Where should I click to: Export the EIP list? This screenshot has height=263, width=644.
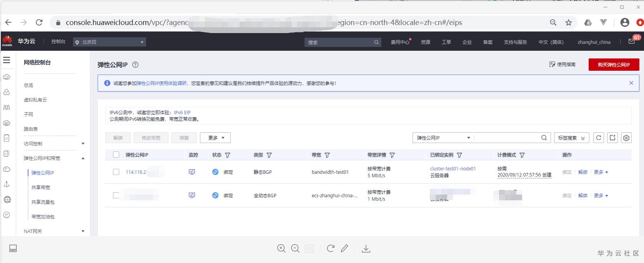(612, 138)
